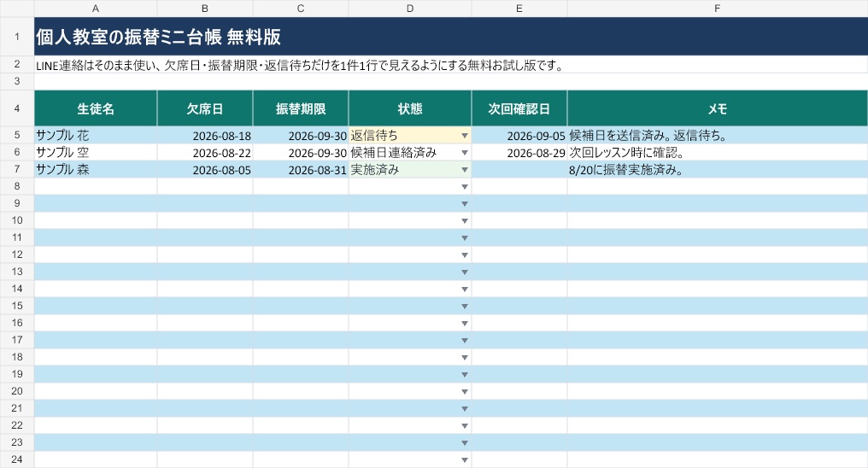The image size is (868, 468).
Task: Select column C header
Action: click(301, 9)
